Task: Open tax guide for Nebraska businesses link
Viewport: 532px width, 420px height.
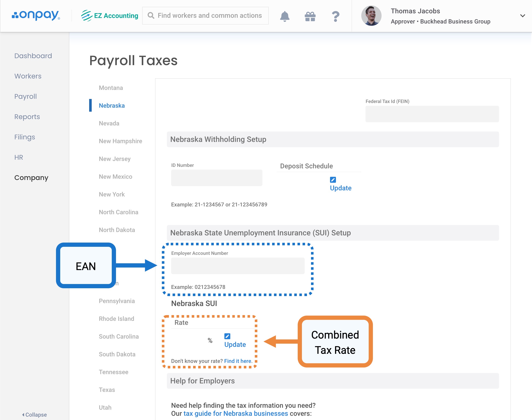Action: pyautogui.click(x=236, y=413)
